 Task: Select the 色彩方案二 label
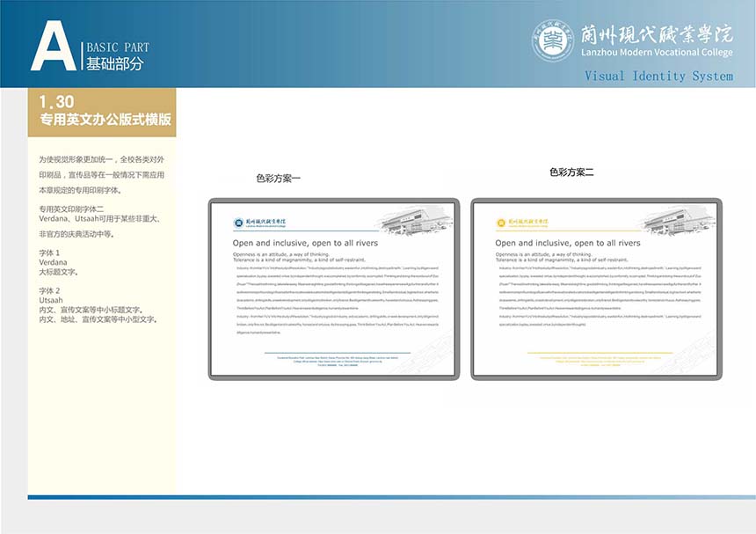point(571,172)
